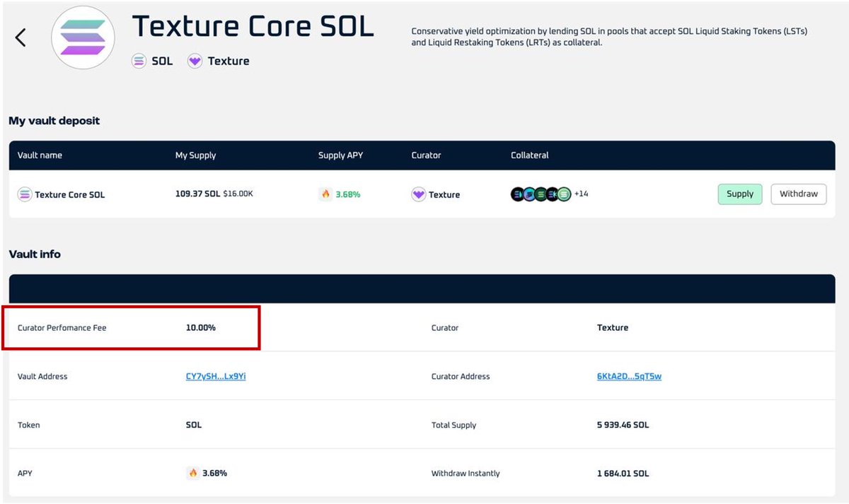The image size is (849, 504).
Task: Click the My Supply column header
Action: [x=196, y=156]
